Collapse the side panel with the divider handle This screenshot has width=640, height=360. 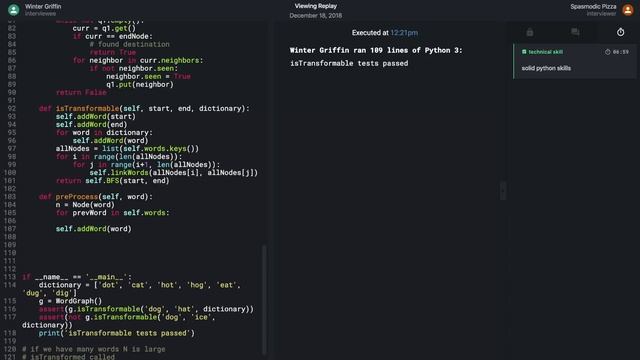503,190
